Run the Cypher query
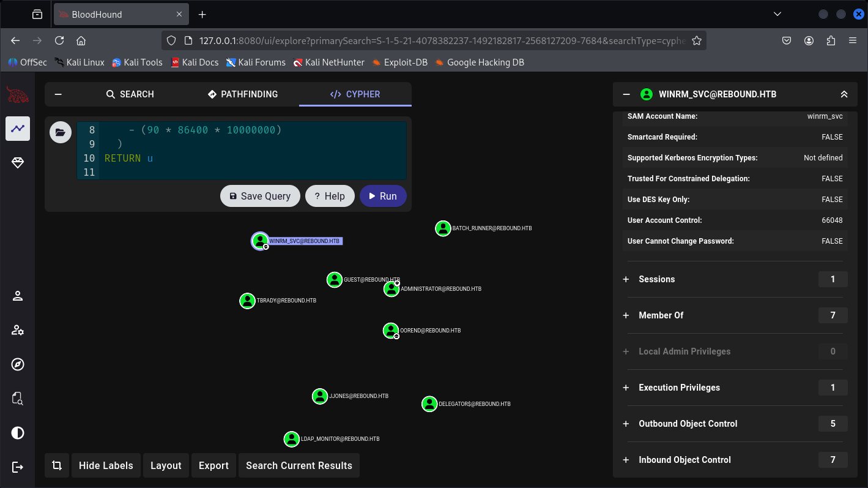 pyautogui.click(x=383, y=196)
